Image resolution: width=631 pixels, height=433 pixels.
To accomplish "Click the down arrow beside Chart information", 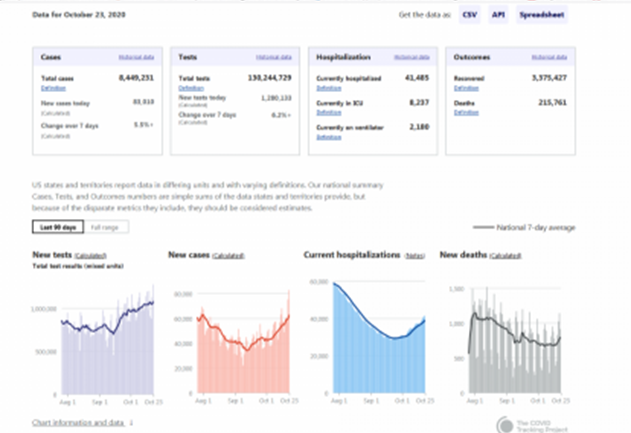I will pyautogui.click(x=132, y=423).
